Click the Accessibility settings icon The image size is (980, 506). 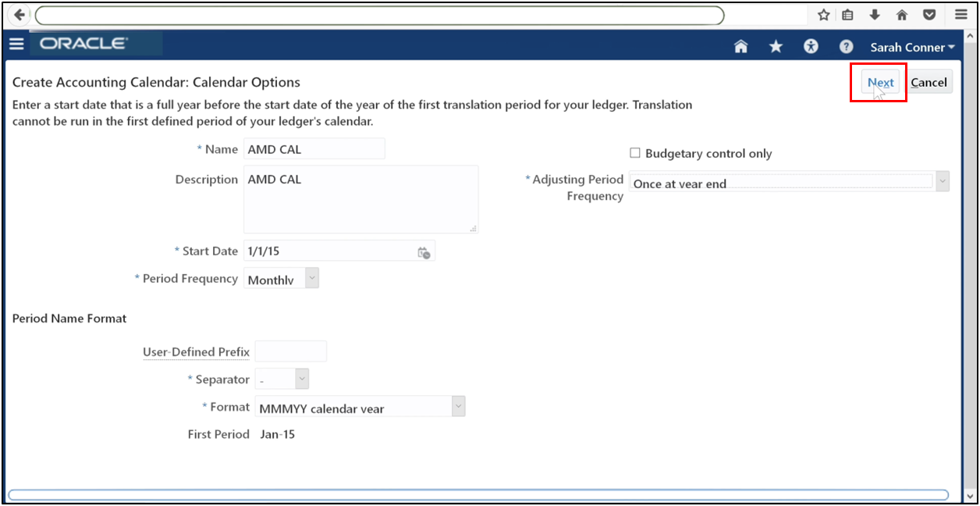810,47
